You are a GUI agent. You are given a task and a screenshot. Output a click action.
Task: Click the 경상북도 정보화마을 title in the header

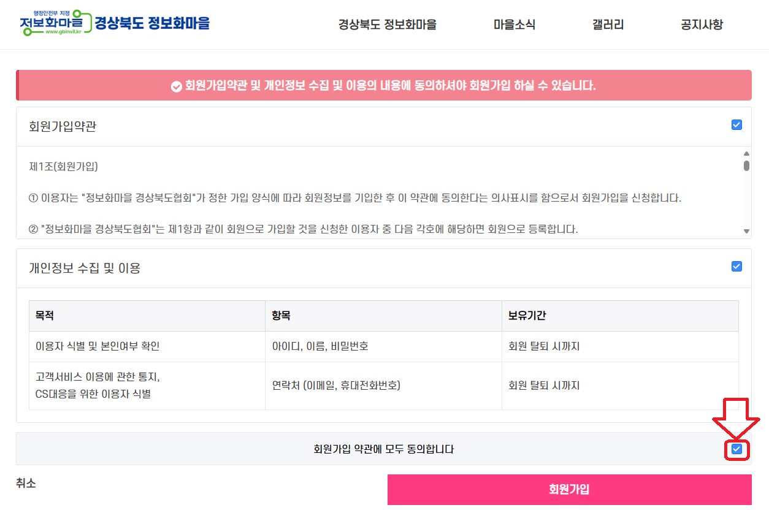(152, 23)
